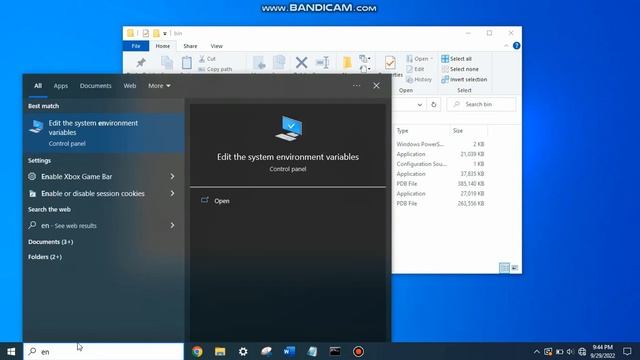This screenshot has height=360, width=640.
Task: Click Copy path in Explorer ribbon
Action: click(x=215, y=69)
